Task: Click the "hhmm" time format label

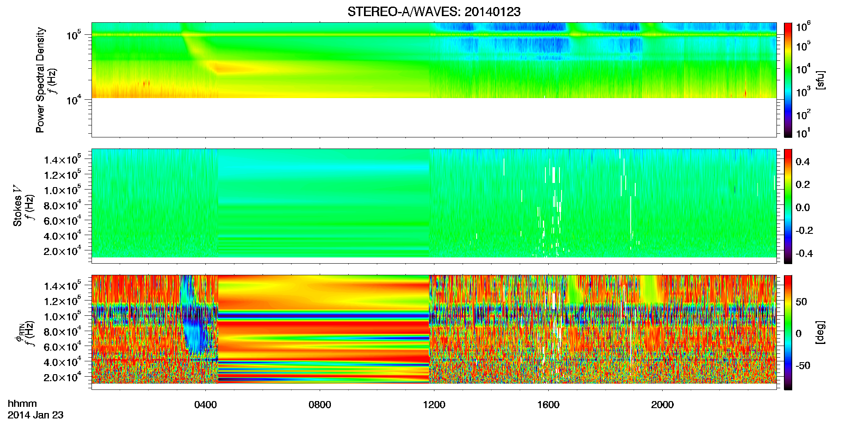Action: click(22, 404)
